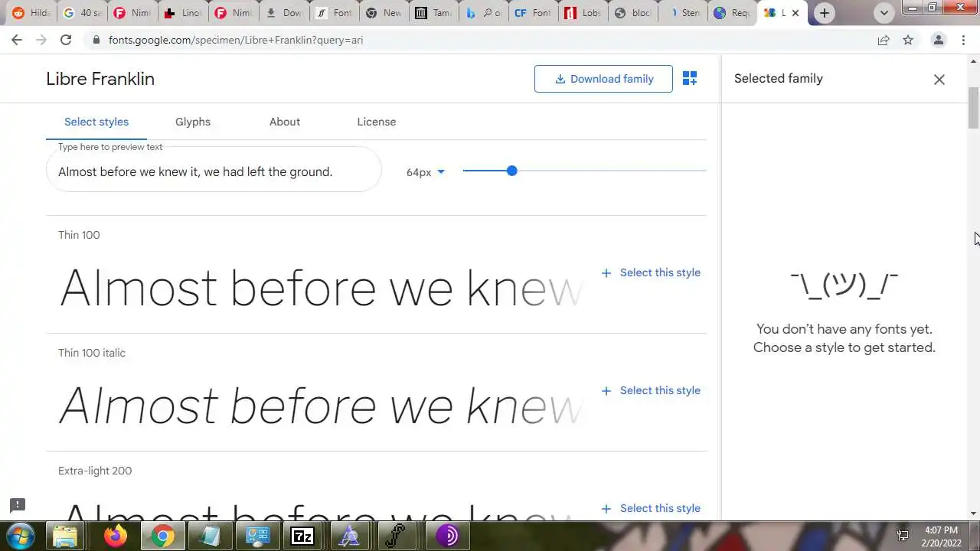980x551 pixels.
Task: Switch to the Tama tab
Action: tap(434, 13)
